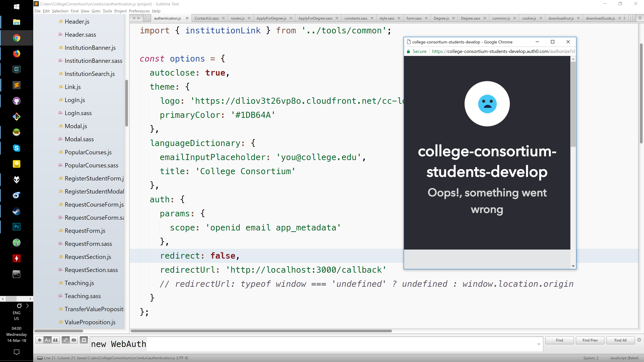The image size is (644, 362).
Task: Open Firefox from the taskbar
Action: pos(16,54)
